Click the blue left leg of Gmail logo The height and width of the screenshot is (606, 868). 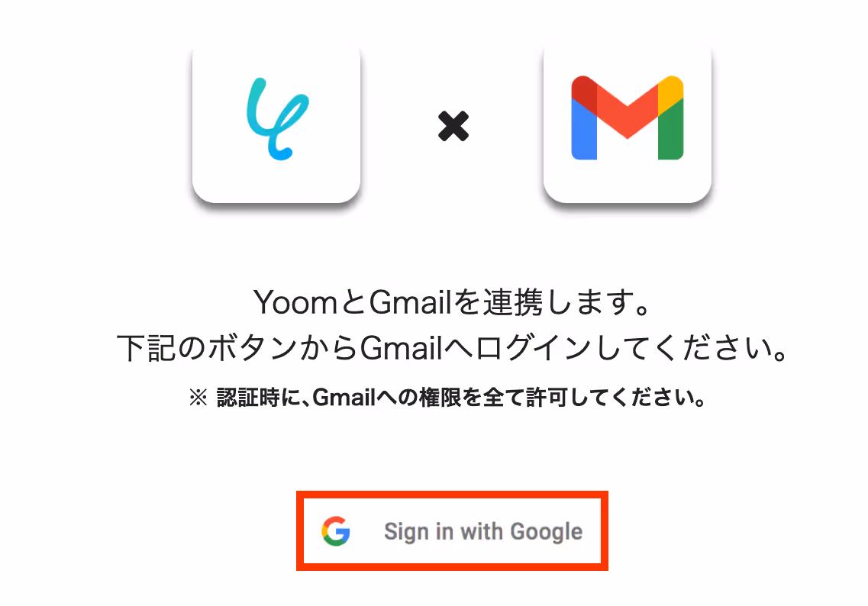[583, 130]
